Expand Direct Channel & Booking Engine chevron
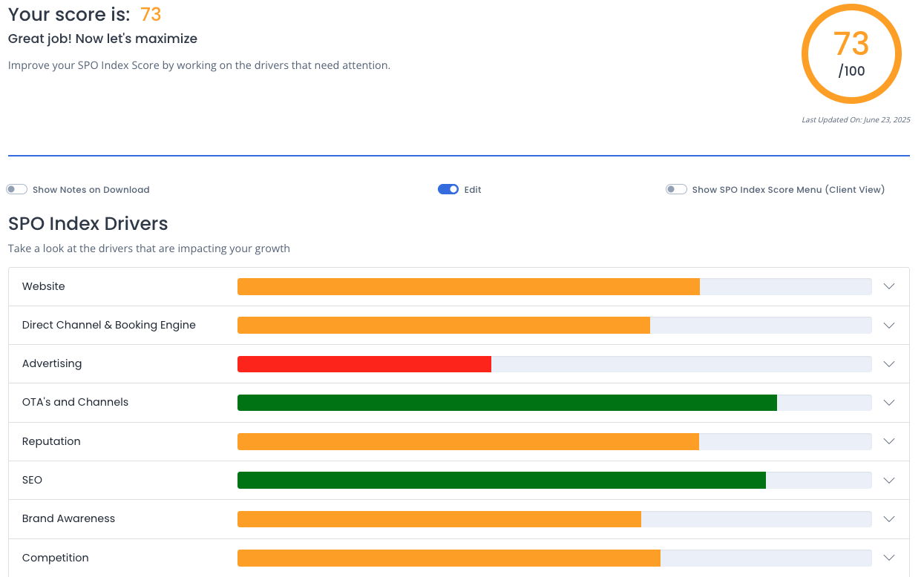This screenshot has height=577, width=924. [889, 326]
